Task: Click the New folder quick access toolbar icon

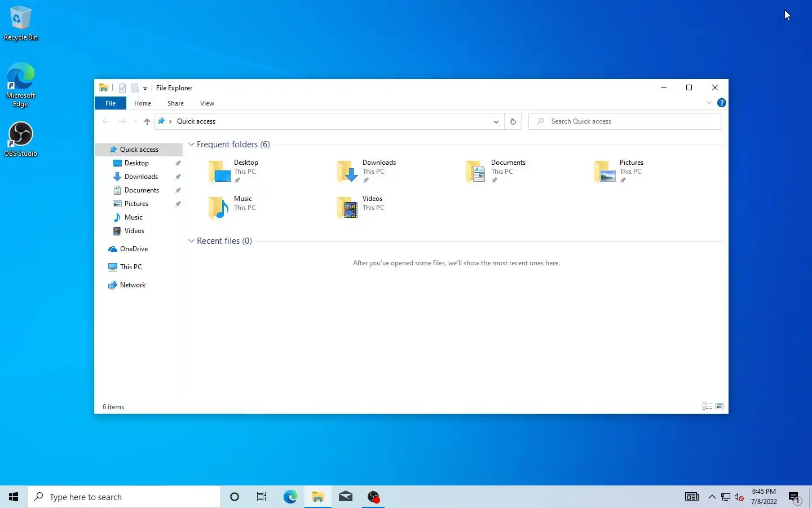Action: (135, 88)
